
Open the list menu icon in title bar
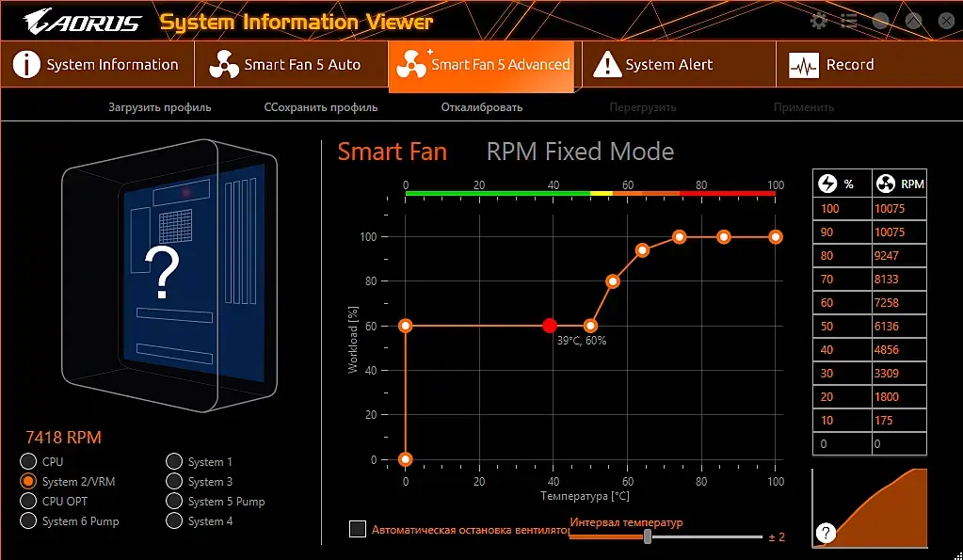[849, 21]
